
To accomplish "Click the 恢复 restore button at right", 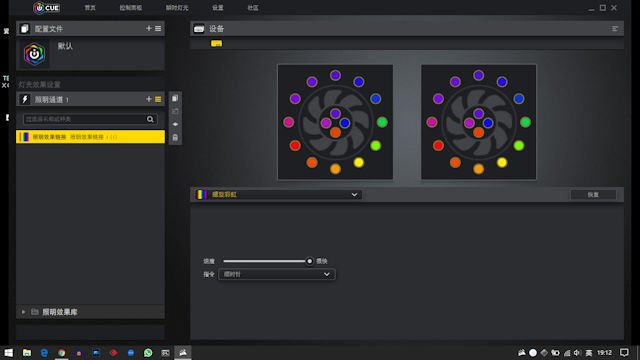I will 593,195.
